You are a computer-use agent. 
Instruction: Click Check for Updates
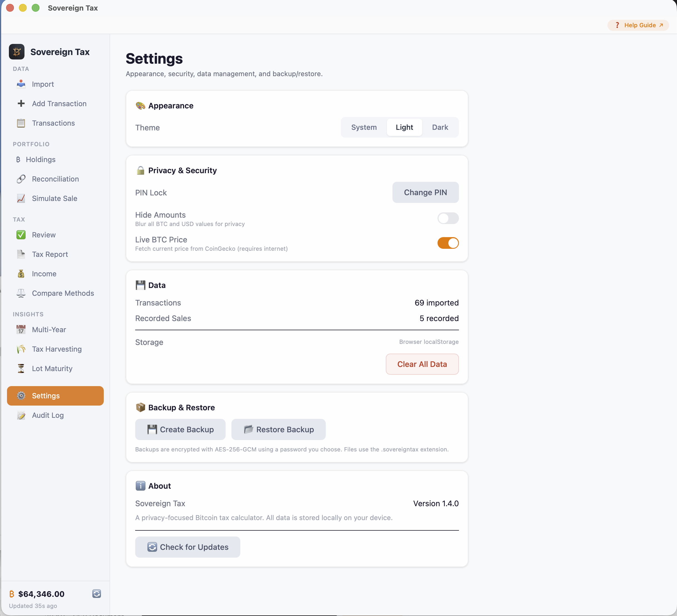(187, 547)
